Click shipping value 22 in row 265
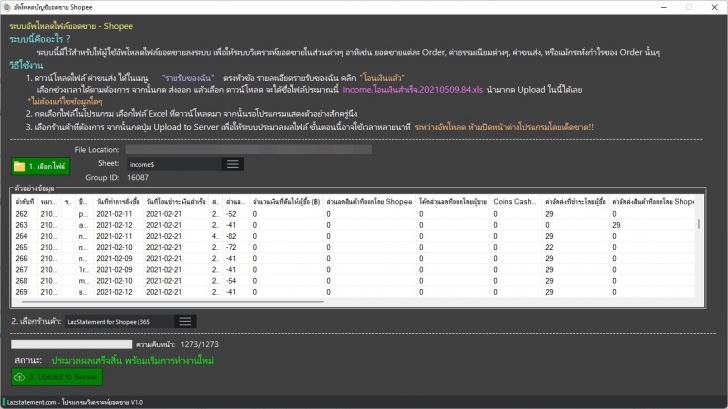 pyautogui.click(x=549, y=247)
